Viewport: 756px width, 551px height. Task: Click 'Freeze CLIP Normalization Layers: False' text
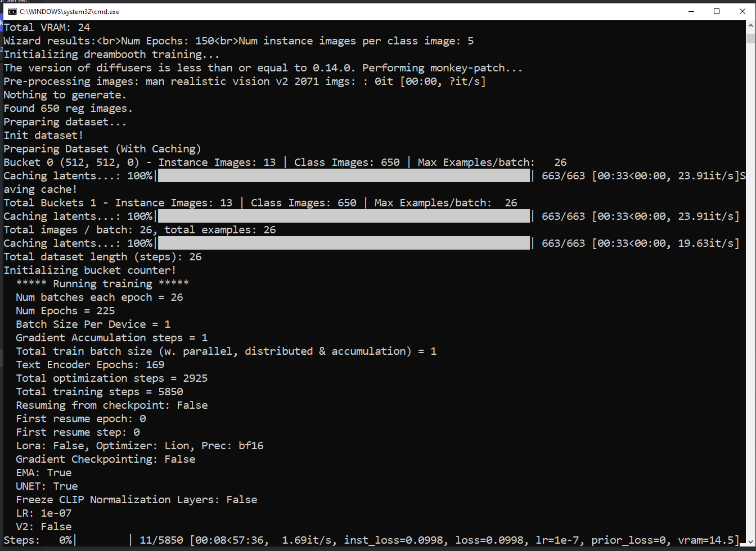point(137,500)
